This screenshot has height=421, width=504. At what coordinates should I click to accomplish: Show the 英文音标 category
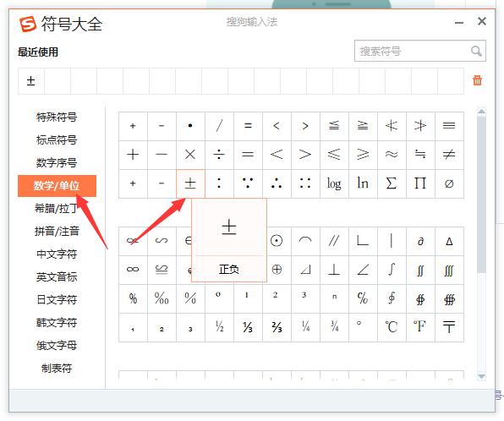pos(57,276)
